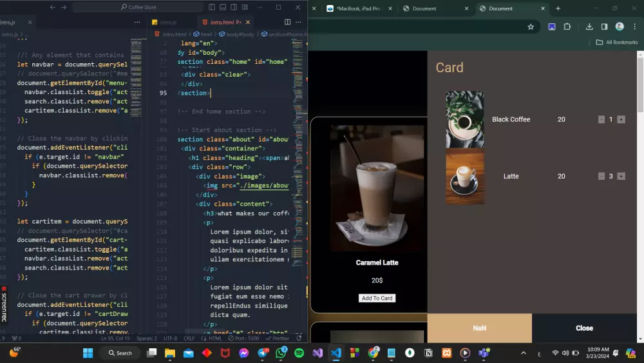Open Chrome extensions puzzle icon
Image resolution: width=644 pixels, height=363 pixels.
tap(567, 26)
